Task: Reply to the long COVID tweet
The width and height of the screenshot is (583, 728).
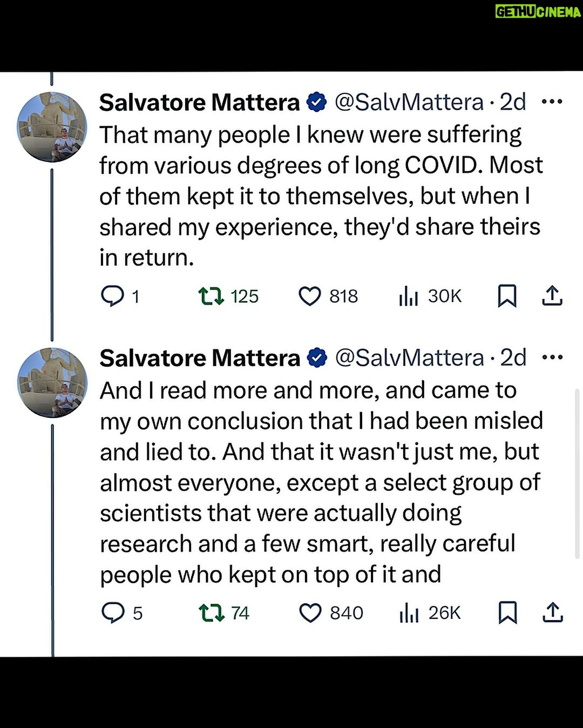Action: [x=113, y=296]
